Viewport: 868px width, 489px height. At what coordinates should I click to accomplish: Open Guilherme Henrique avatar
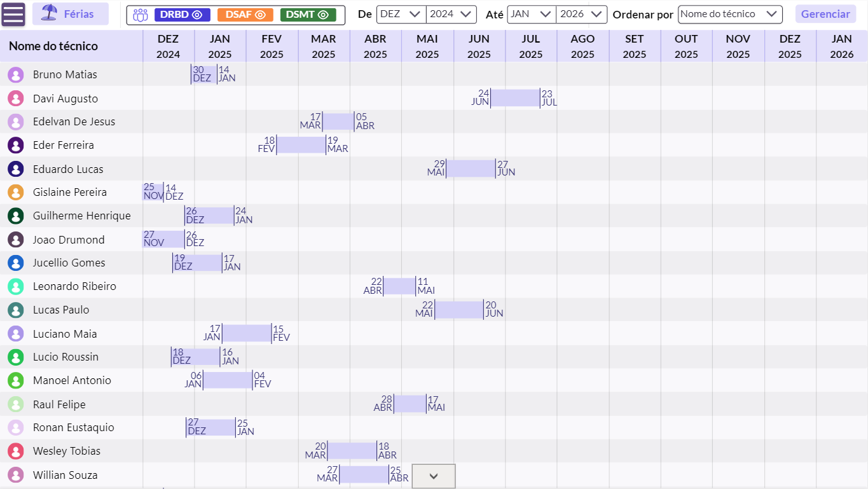pyautogui.click(x=16, y=216)
